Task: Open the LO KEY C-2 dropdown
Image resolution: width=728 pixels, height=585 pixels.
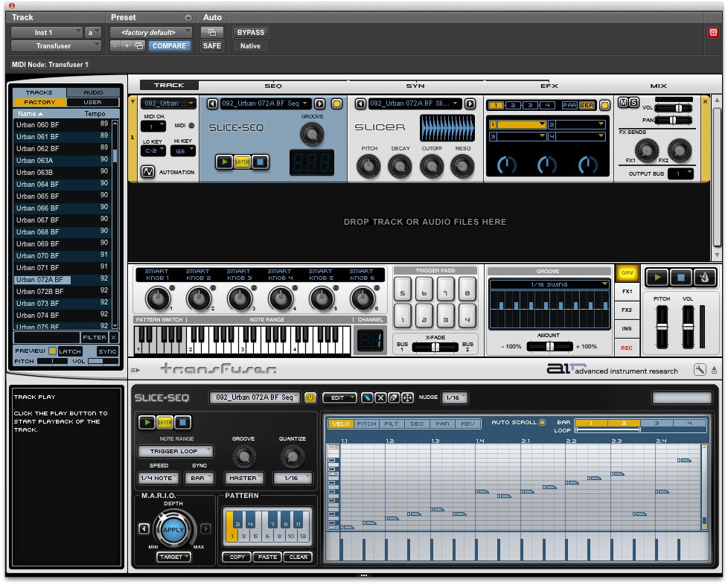Action: (153, 151)
